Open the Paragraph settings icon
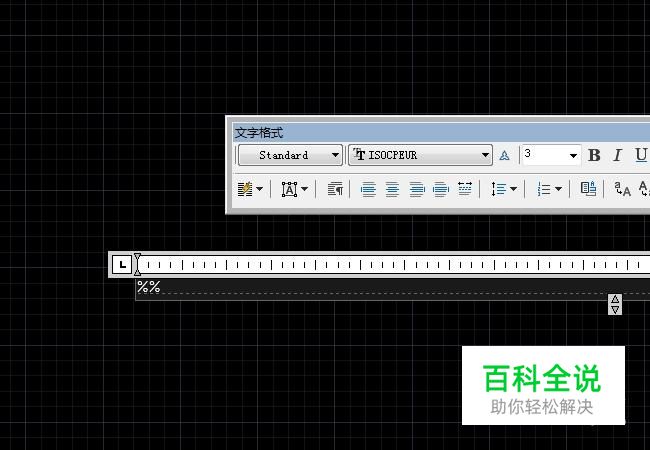Image resolution: width=650 pixels, height=450 pixels. pyautogui.click(x=335, y=189)
